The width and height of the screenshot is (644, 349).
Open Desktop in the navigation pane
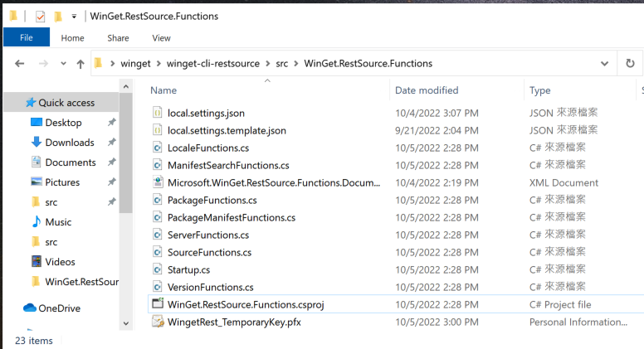(x=63, y=123)
